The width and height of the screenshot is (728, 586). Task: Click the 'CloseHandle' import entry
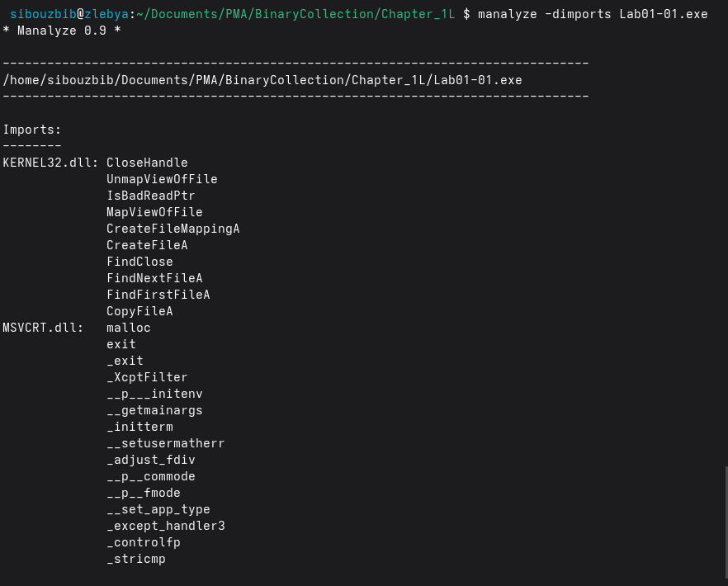click(x=147, y=163)
